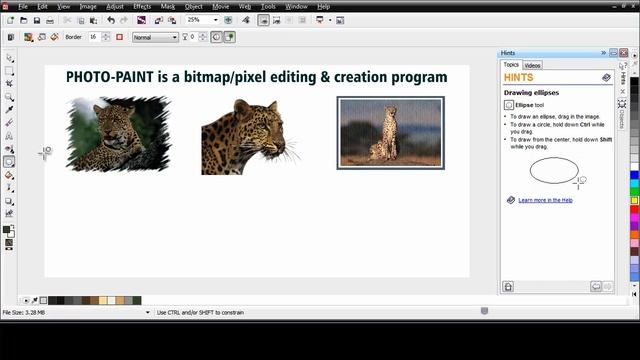Open the launcher dropdown arrow next to monitor icon
Screen dimensions: 640x360
coord(330,20)
